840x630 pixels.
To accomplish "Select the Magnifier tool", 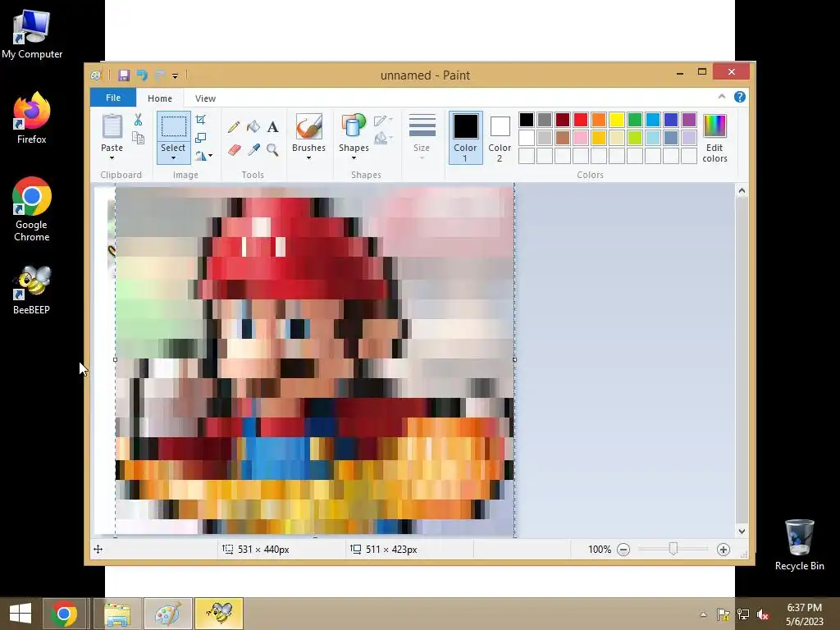I will click(272, 149).
